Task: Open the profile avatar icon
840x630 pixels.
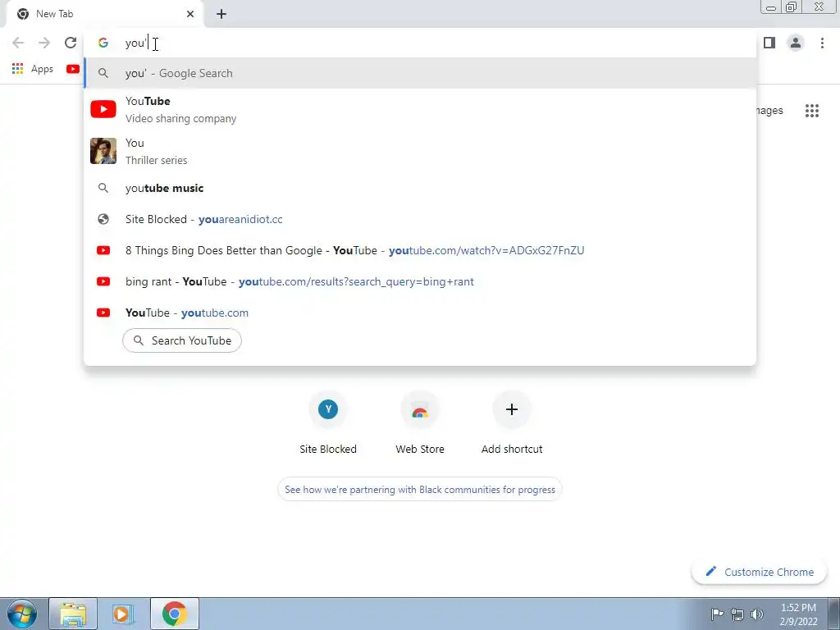Action: (x=796, y=43)
